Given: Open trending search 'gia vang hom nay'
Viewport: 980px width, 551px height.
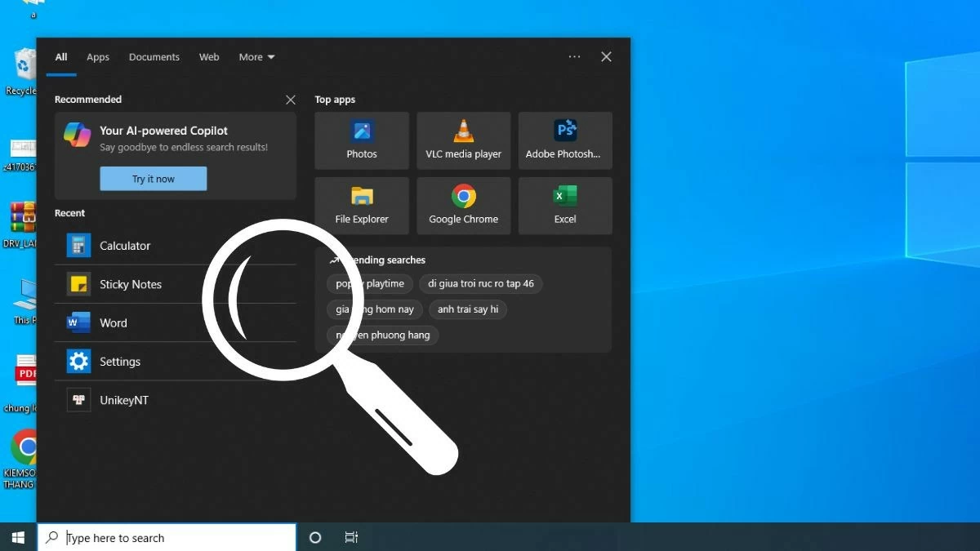Looking at the screenshot, I should coord(374,309).
